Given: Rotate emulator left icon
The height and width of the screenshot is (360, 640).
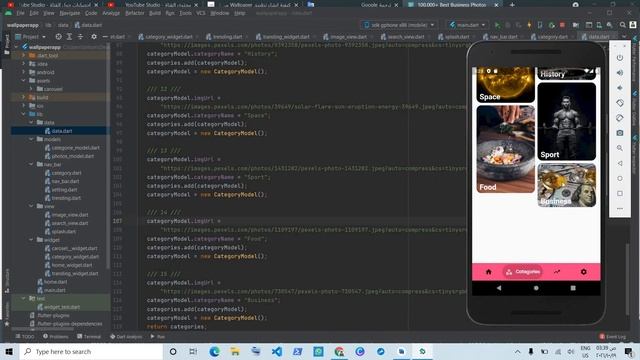Looking at the screenshot, I should (620, 103).
